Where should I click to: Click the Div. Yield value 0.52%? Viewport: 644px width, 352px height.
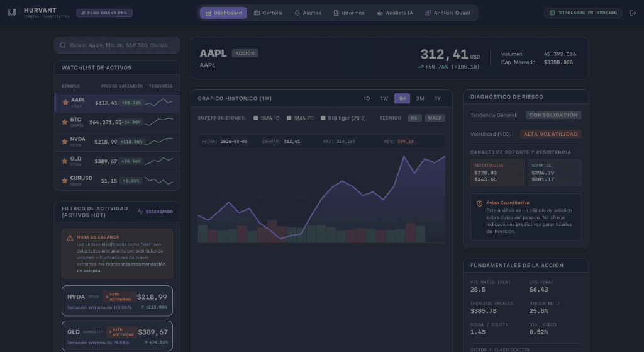[x=538, y=332]
